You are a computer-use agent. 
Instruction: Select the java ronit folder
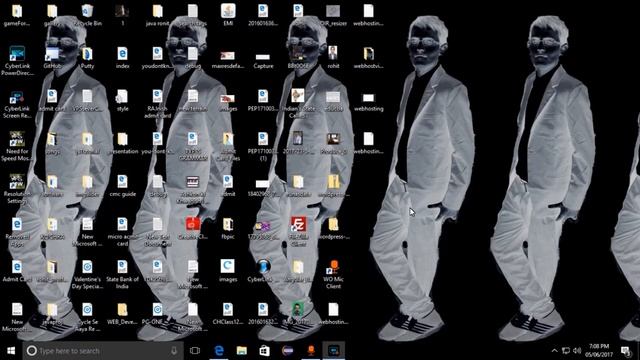158,15
